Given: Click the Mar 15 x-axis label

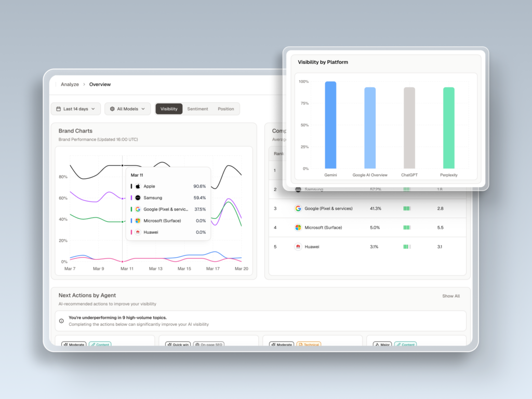Looking at the screenshot, I should click(x=184, y=269).
